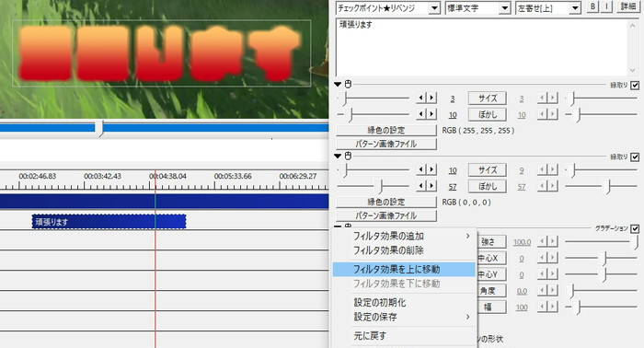Uncheck the first 縁取り filter checkbox

[635, 85]
